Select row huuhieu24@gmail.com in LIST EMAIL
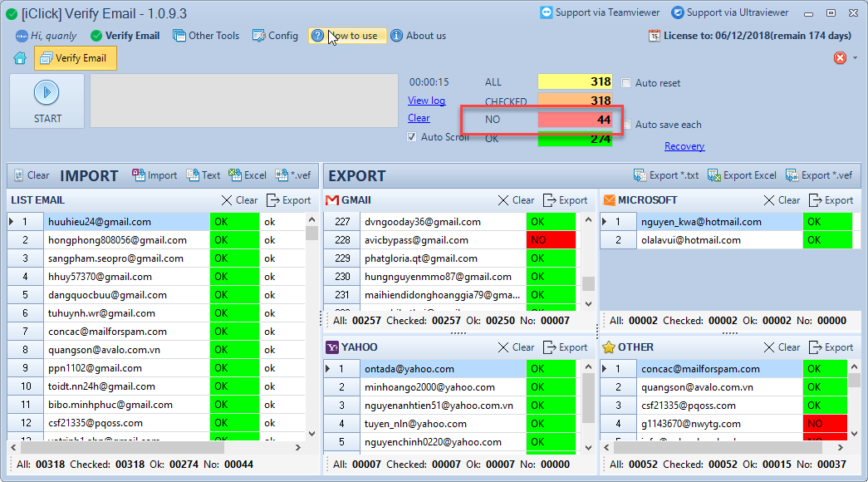868x482 pixels. coord(156,222)
